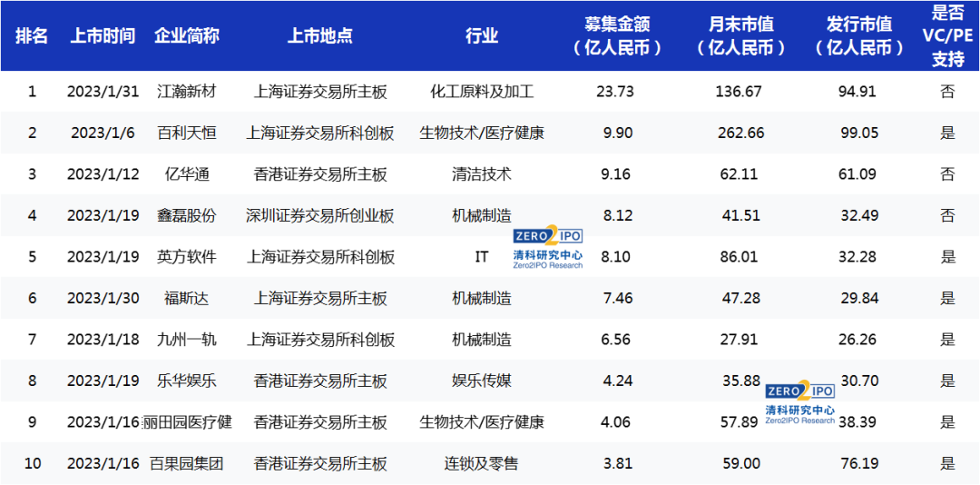Click the 上市时间 column header
980x485 pixels.
coord(102,36)
